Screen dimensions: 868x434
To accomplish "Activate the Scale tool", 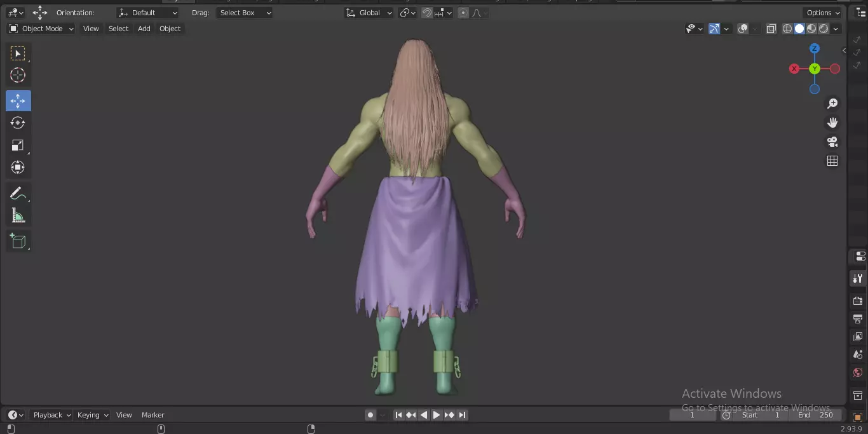I will click(x=18, y=146).
